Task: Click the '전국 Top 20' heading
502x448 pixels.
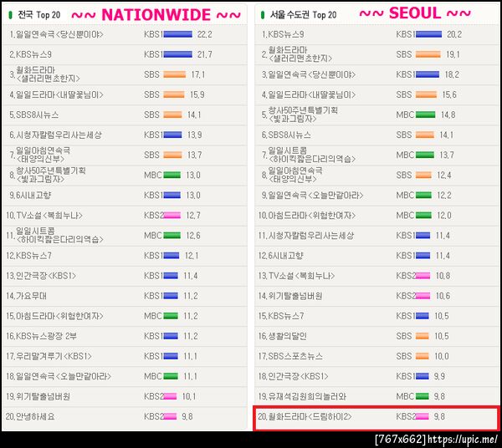Action: click(39, 15)
